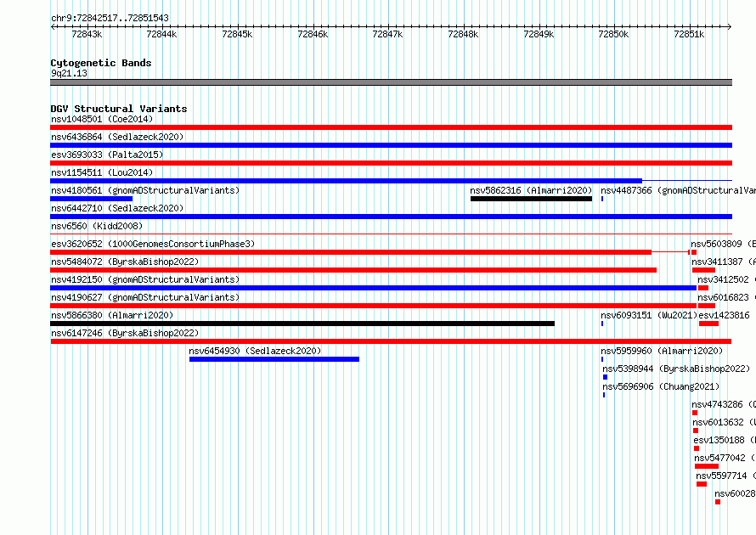Open the nsv4487366 gnomAD variant label

pyautogui.click(x=679, y=190)
